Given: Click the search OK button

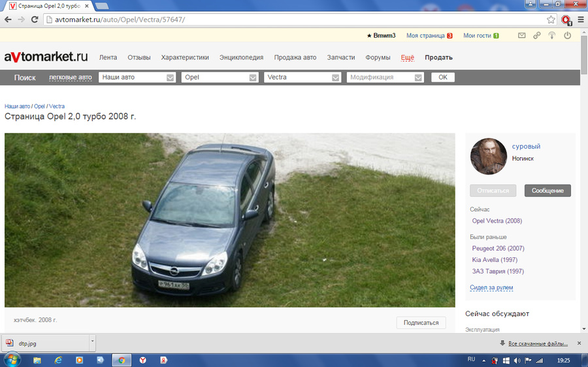Looking at the screenshot, I should coord(443,77).
